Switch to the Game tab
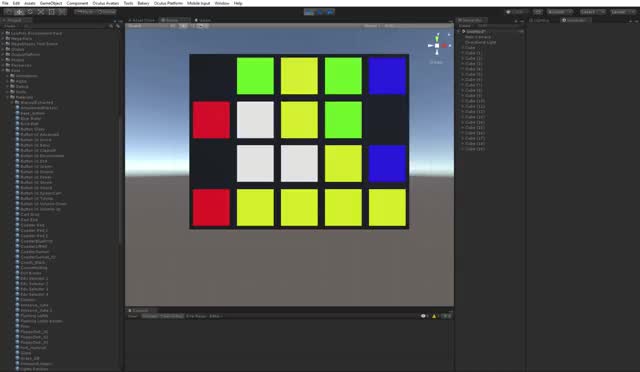This screenshot has height=372, width=640. tap(203, 20)
